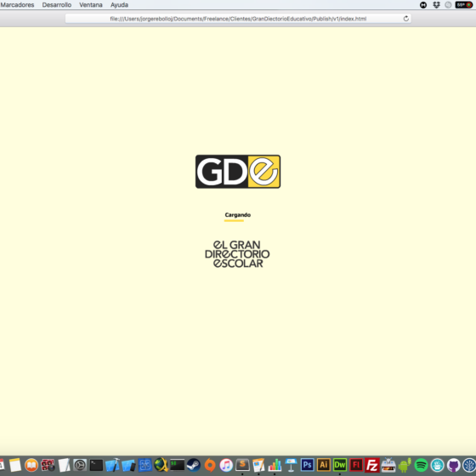This screenshot has width=476, height=476.
Task: Open Spotify in the dock
Action: [421, 465]
